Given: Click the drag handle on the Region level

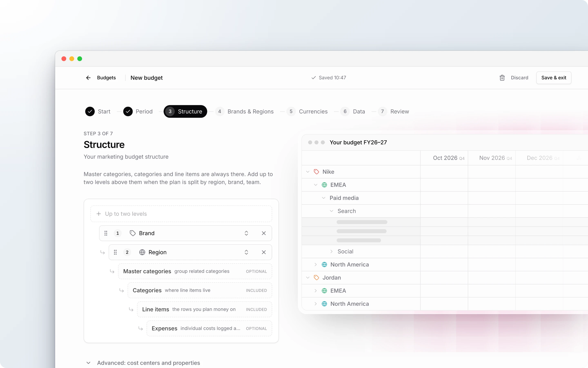Looking at the screenshot, I should click(x=115, y=252).
